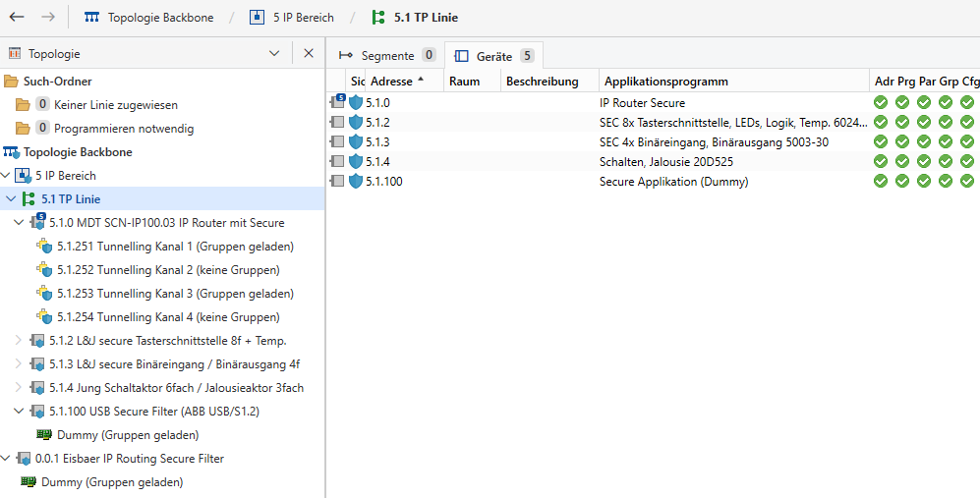Click 5.1.0 router device icon in tree
Image resolution: width=980 pixels, height=498 pixels.
tap(38, 222)
